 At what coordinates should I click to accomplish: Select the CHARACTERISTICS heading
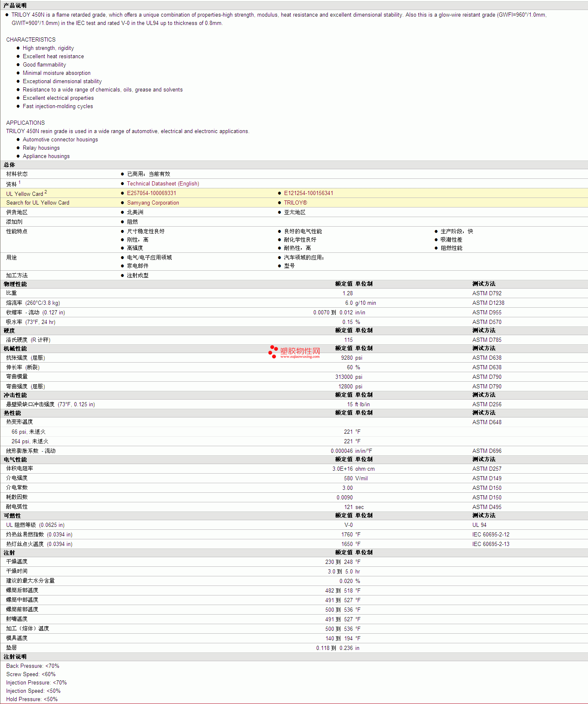(x=31, y=40)
